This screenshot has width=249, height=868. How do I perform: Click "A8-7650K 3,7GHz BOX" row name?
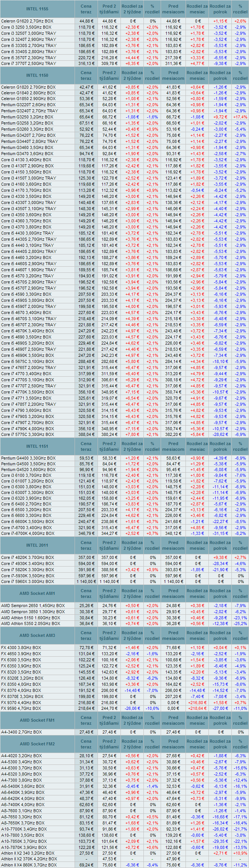click(x=23, y=823)
